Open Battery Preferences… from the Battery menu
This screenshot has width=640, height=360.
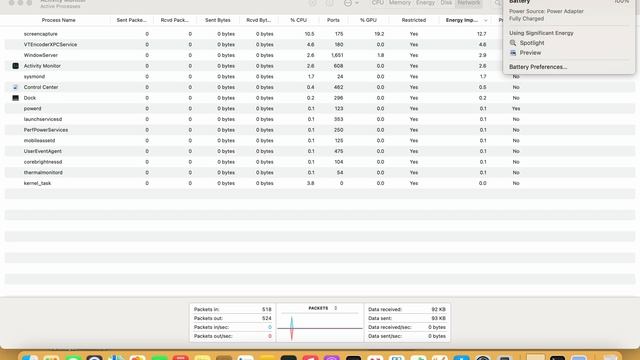click(538, 67)
